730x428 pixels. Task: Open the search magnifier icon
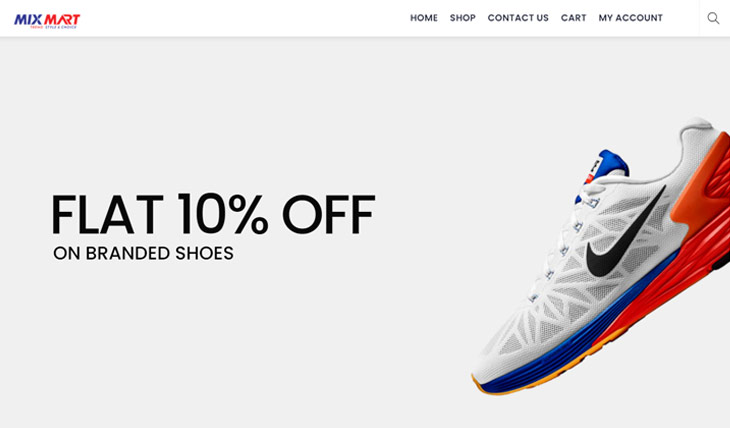coord(713,18)
